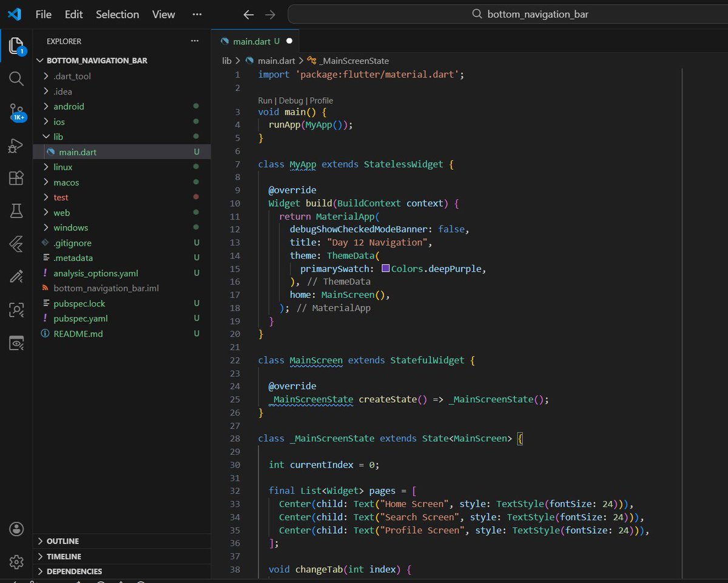This screenshot has width=728, height=583.
Task: Open the Explorer view in activity bar
Action: coord(16,46)
